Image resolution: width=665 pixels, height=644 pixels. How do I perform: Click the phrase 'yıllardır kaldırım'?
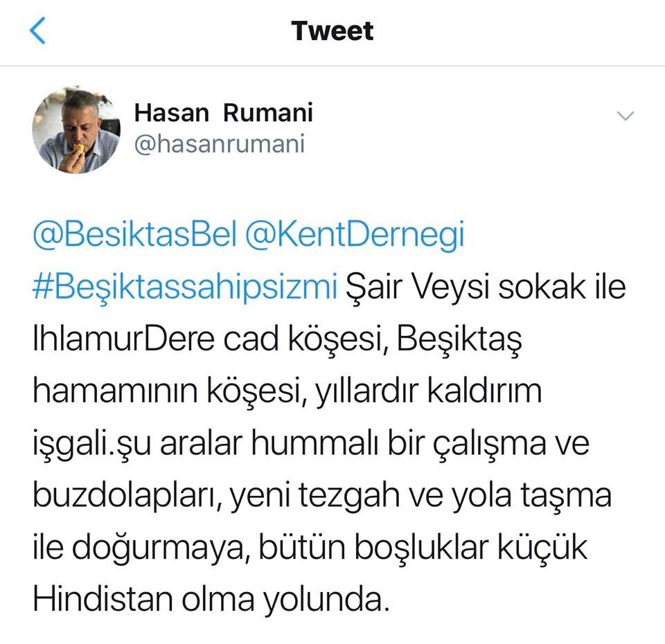[x=429, y=391]
